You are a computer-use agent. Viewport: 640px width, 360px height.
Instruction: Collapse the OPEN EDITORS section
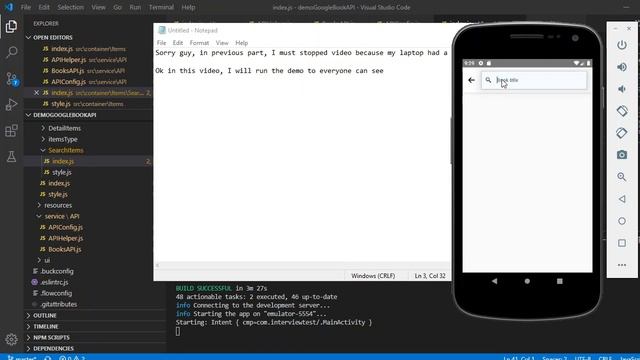coord(89,38)
